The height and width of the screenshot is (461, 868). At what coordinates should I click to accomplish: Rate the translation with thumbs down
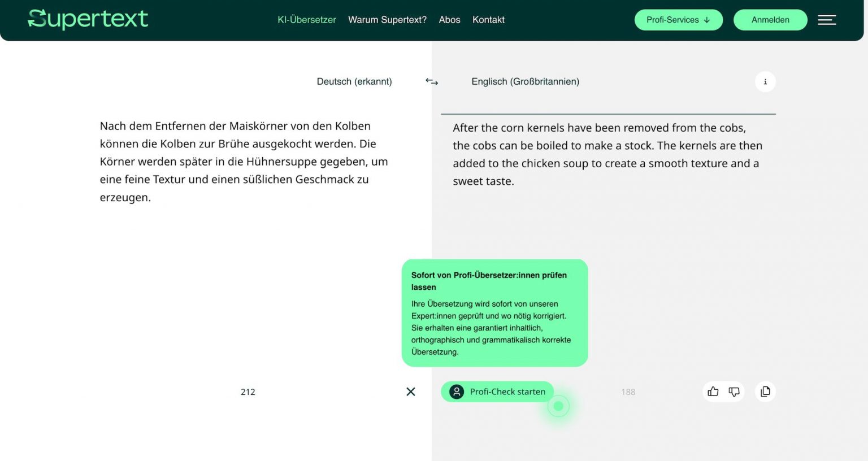[734, 392]
